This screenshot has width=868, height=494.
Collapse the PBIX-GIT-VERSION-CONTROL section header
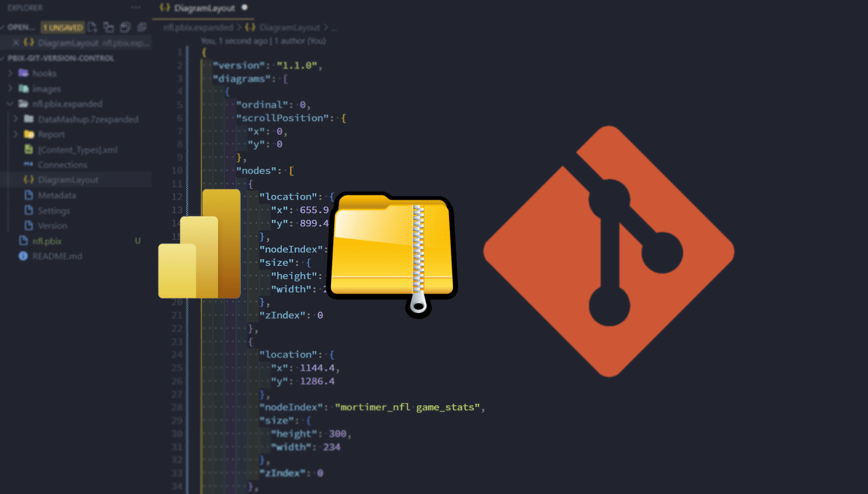[61, 58]
